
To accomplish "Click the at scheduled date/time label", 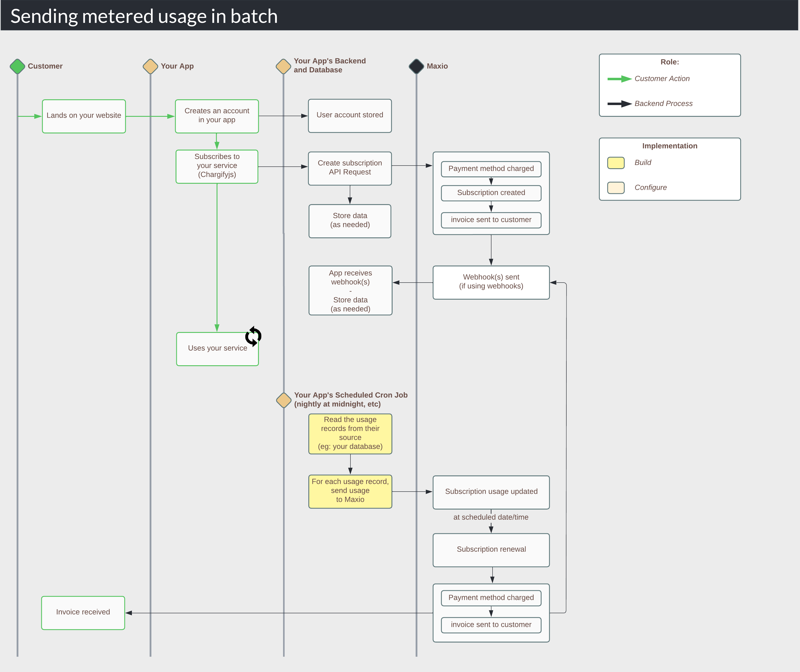I will [x=491, y=517].
